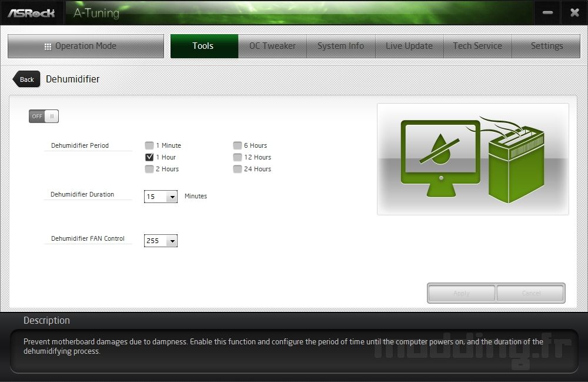This screenshot has width=588, height=382.
Task: Open the Dehumidifier FAN Control dropdown
Action: click(x=161, y=241)
